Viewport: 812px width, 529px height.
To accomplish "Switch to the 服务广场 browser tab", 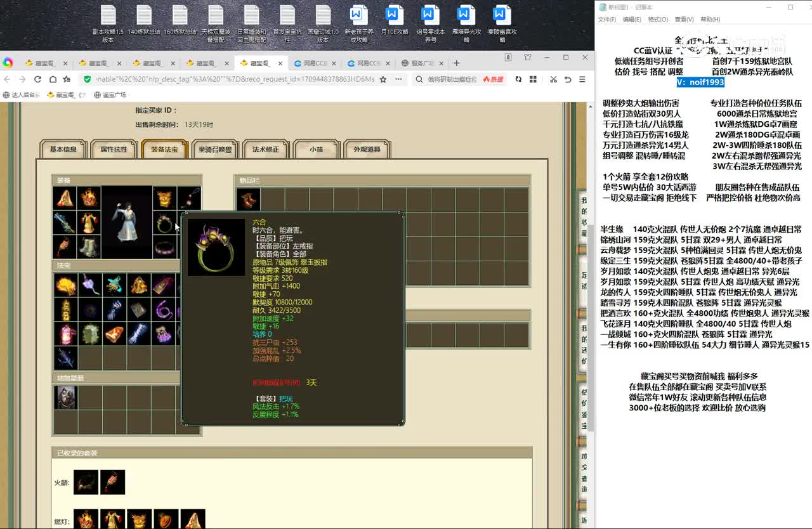I will coord(422,63).
